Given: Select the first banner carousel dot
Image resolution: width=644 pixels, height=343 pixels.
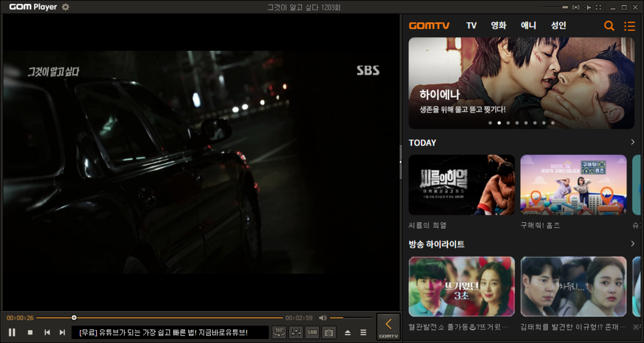Looking at the screenshot, I should [490, 123].
